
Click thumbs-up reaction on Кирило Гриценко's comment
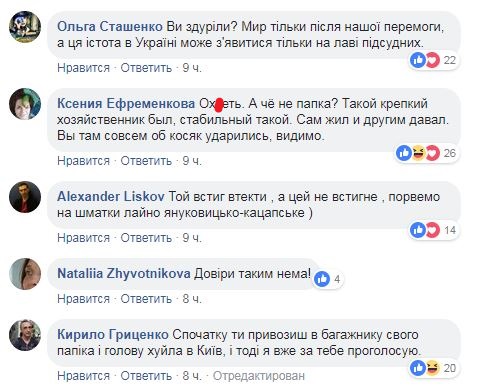(418, 368)
